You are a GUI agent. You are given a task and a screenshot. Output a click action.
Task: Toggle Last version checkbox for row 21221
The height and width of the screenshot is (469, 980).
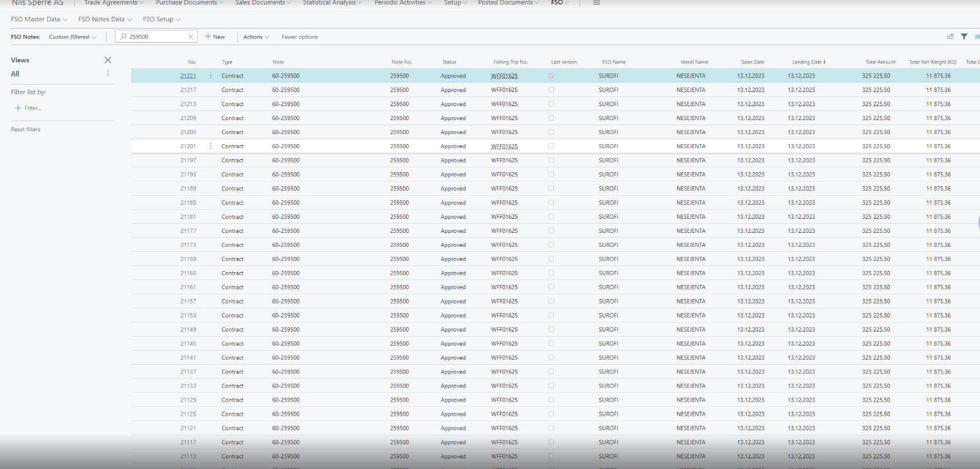point(551,76)
